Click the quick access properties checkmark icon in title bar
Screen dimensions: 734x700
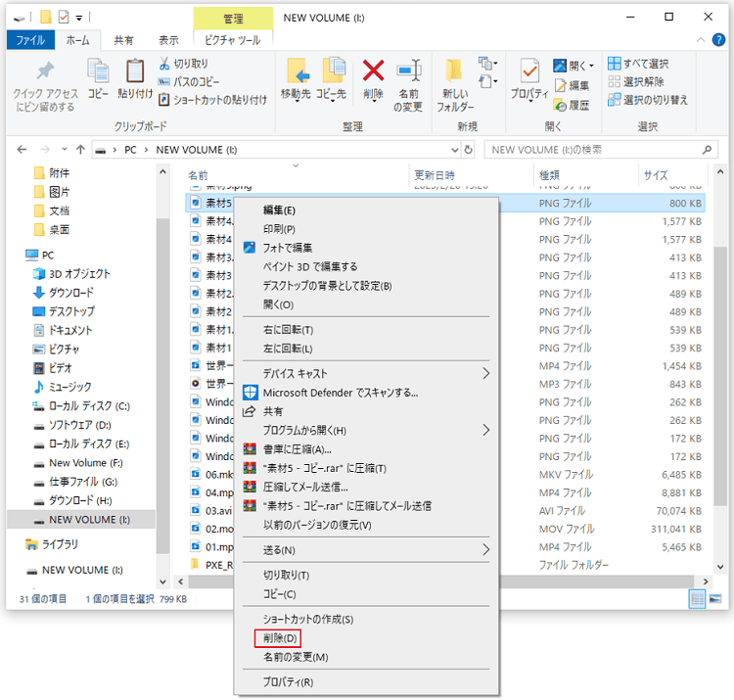point(63,18)
